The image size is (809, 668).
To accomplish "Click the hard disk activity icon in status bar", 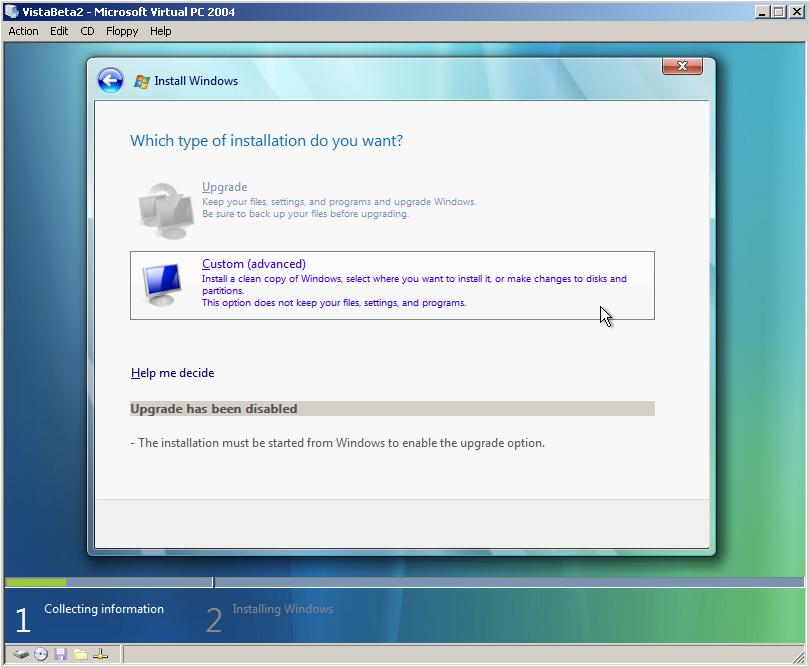I will (21, 654).
